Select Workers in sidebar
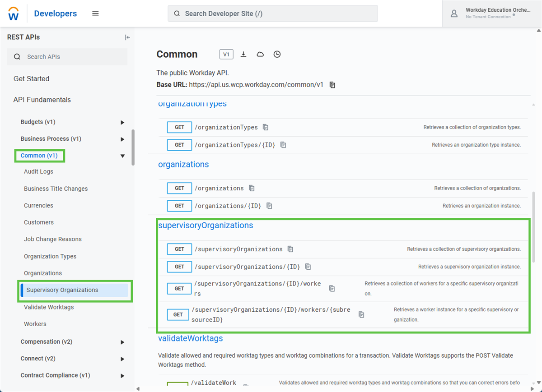542x392 pixels. [x=35, y=324]
